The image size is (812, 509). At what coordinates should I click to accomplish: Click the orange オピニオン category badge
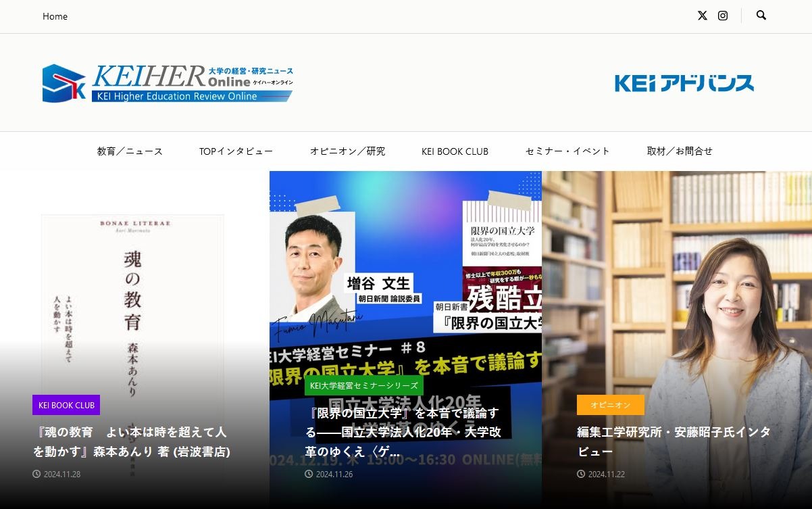coord(610,405)
